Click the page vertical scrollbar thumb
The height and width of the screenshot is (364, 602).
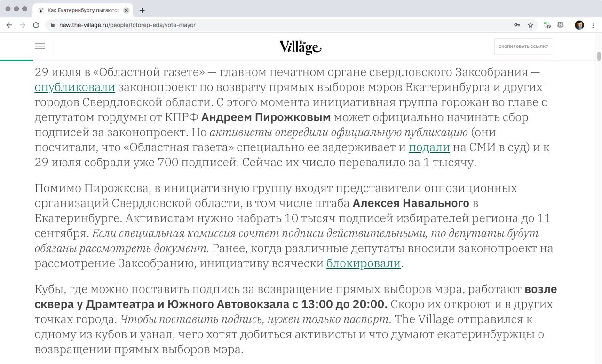[599, 56]
